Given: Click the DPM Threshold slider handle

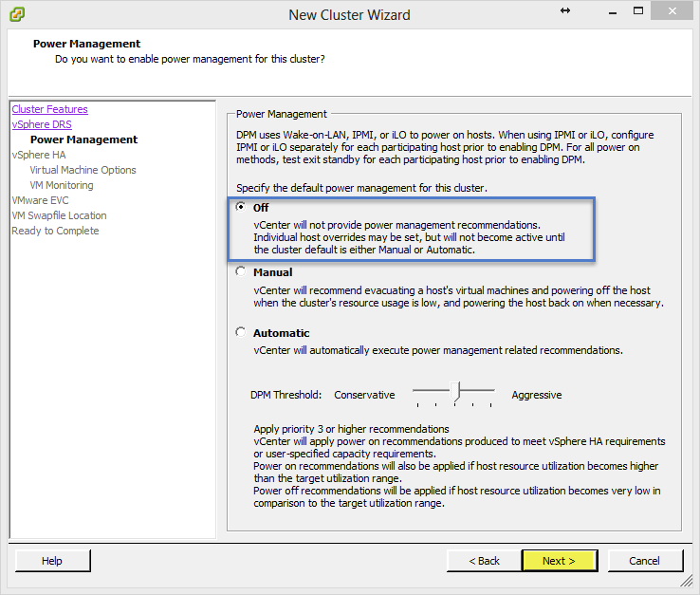Looking at the screenshot, I should tap(455, 391).
